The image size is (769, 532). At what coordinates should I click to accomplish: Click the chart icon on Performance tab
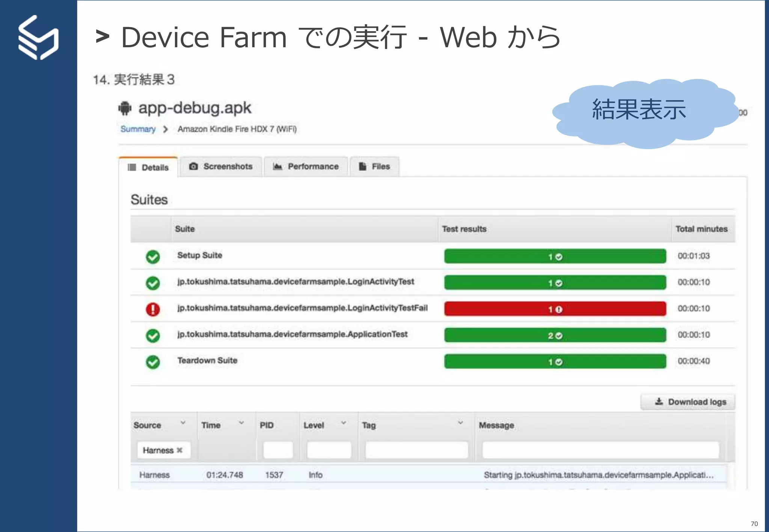tap(277, 166)
